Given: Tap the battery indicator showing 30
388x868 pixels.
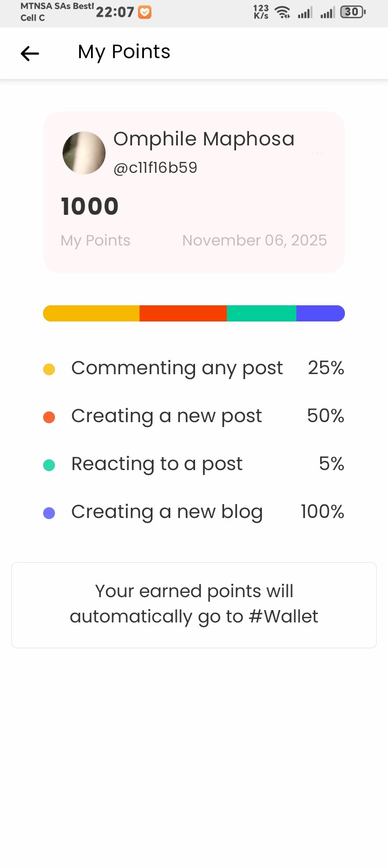Looking at the screenshot, I should [x=352, y=12].
